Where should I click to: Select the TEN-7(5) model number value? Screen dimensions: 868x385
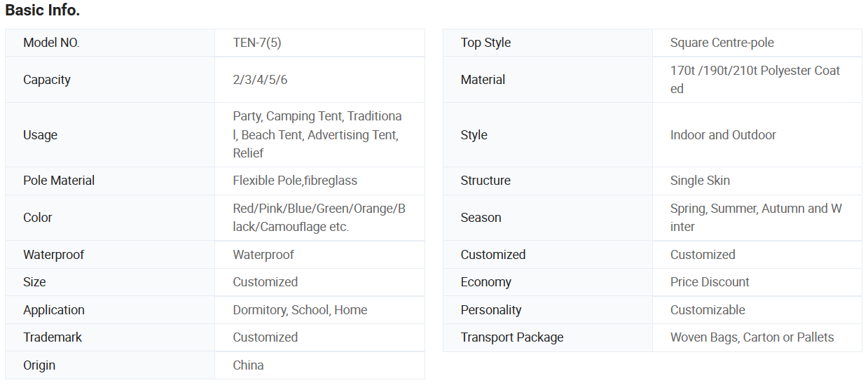(x=257, y=43)
